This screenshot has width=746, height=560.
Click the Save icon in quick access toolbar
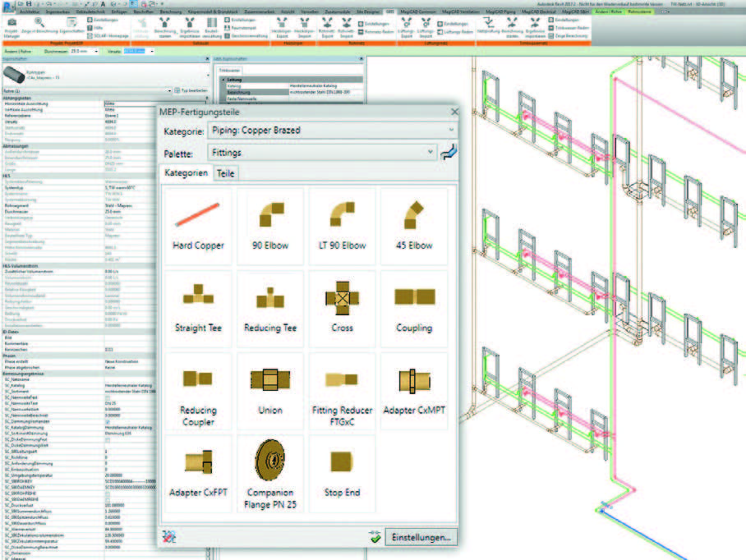click(29, 4)
